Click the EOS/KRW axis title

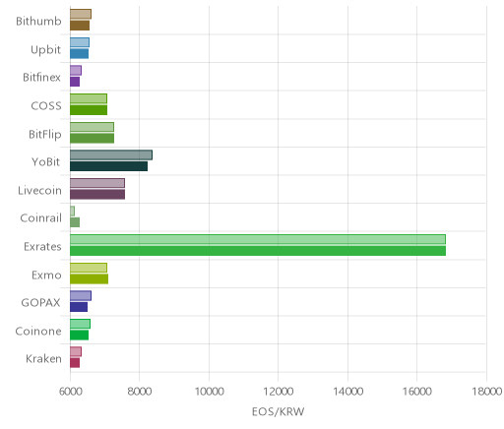pyautogui.click(x=278, y=411)
